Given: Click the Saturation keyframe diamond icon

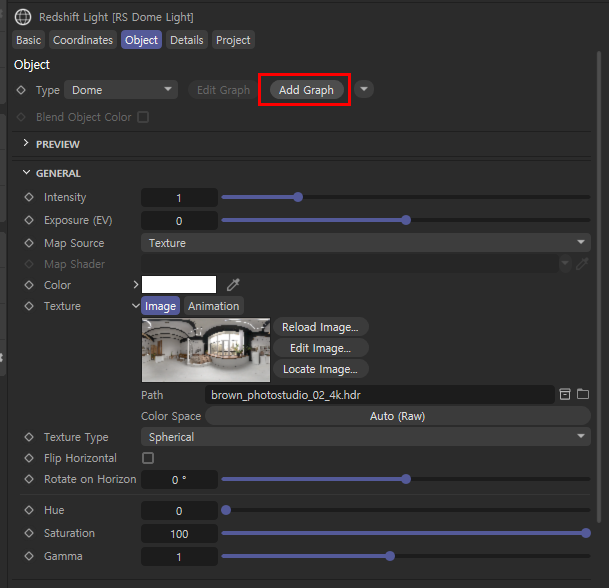Looking at the screenshot, I should pos(29,534).
